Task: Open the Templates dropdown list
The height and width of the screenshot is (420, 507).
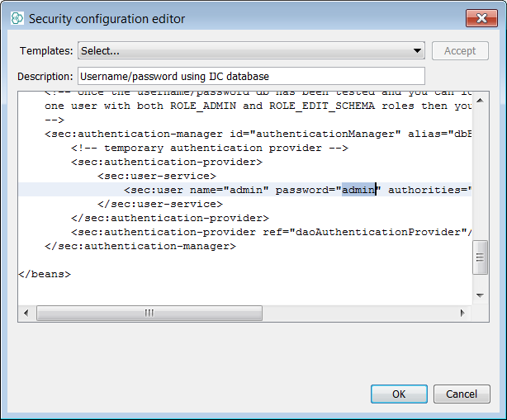Action: click(251, 51)
